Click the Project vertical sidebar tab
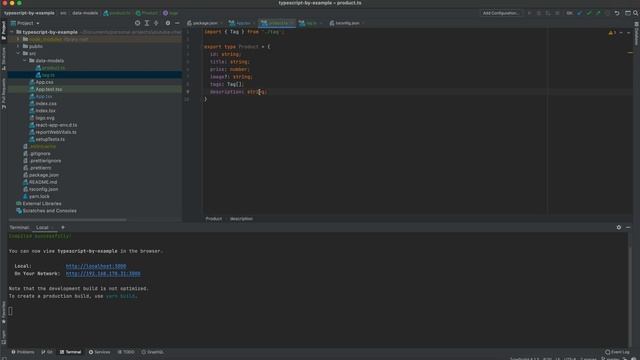The image size is (640, 360). (x=4, y=31)
